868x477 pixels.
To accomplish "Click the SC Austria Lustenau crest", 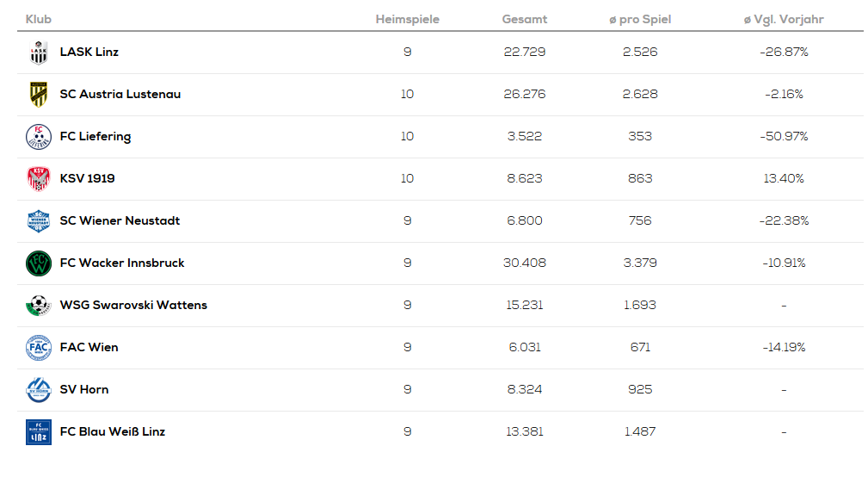I will [39, 95].
